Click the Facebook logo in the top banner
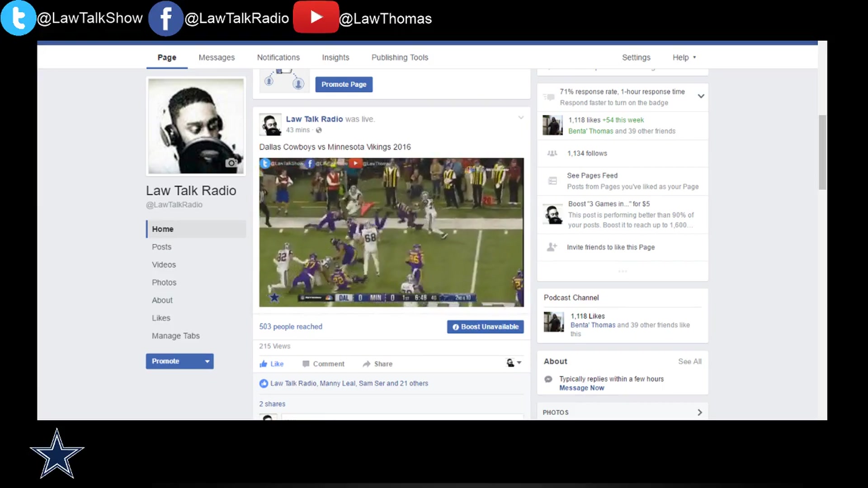The width and height of the screenshot is (868, 488). (165, 19)
